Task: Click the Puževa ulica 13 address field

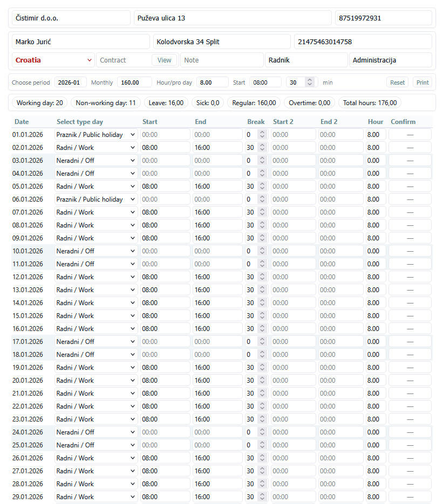Action: (x=233, y=18)
